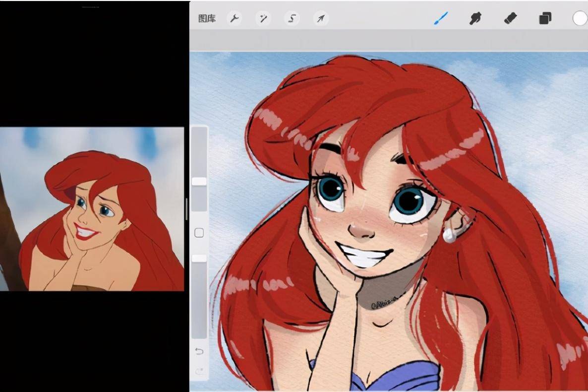The image size is (588, 392).
Task: Click the brush size slider handle
Action: (x=199, y=181)
